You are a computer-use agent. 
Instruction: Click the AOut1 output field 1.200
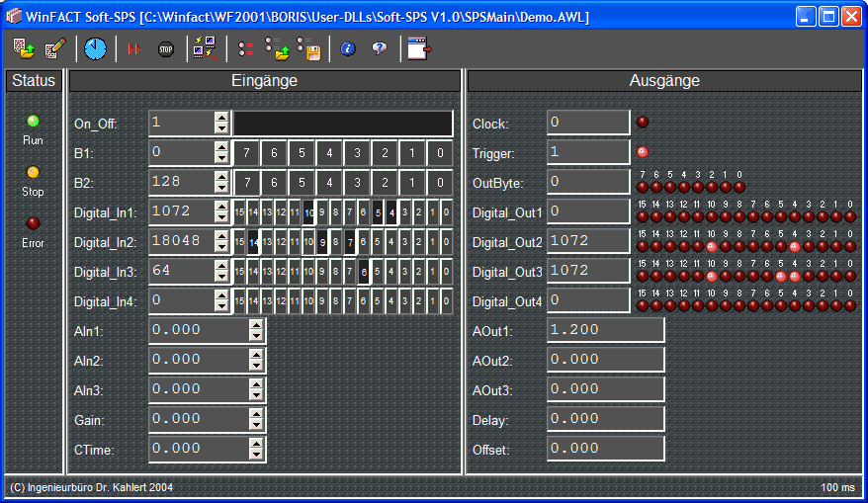[606, 330]
